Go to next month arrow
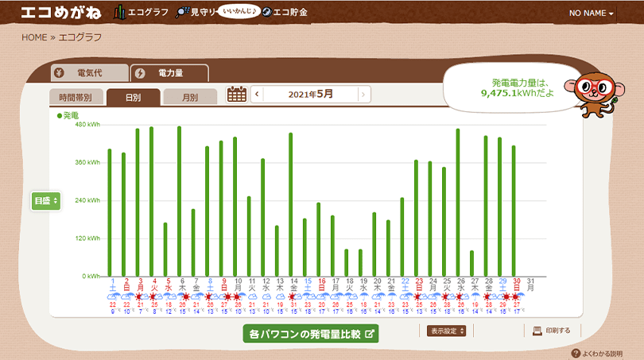Image resolution: width=644 pixels, height=360 pixels. click(x=363, y=95)
